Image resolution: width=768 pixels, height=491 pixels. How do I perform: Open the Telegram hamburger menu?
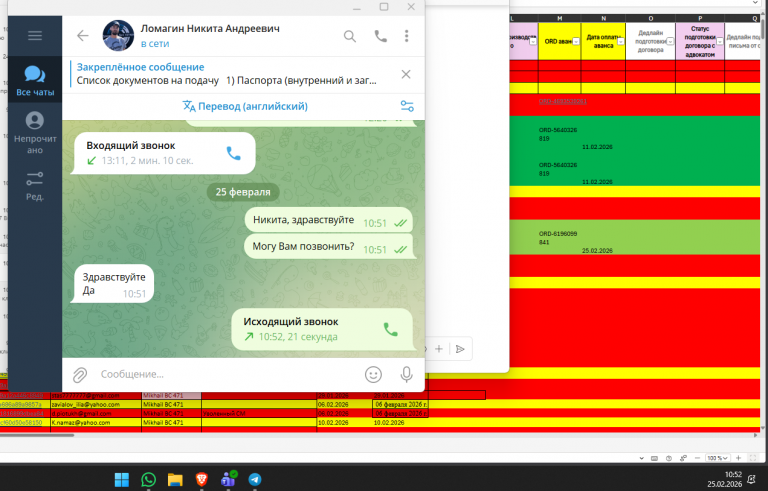[x=35, y=36]
